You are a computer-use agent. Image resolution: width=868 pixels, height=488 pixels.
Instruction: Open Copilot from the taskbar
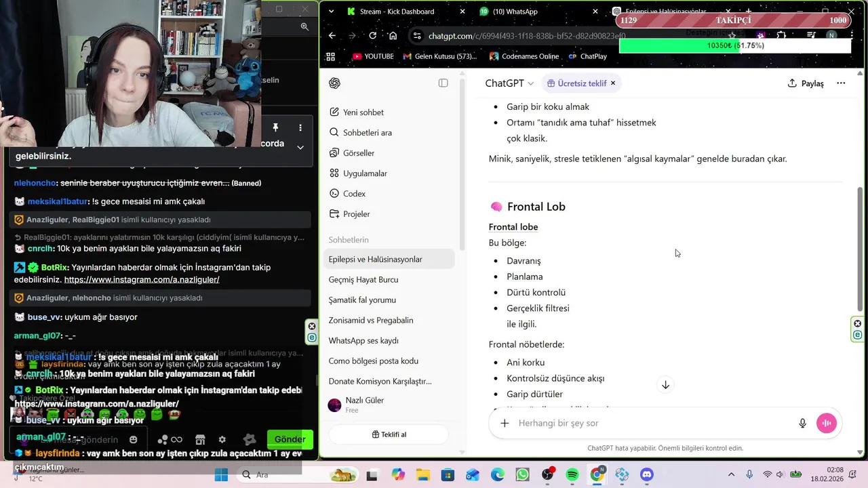397,475
